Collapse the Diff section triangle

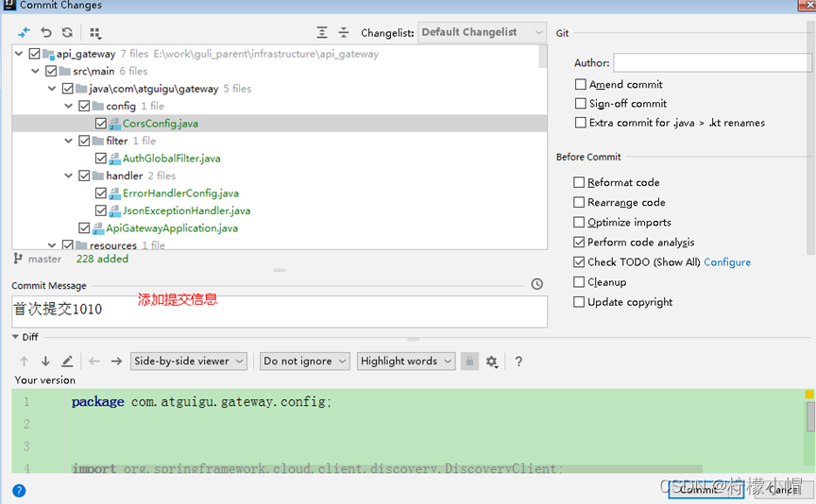click(15, 337)
